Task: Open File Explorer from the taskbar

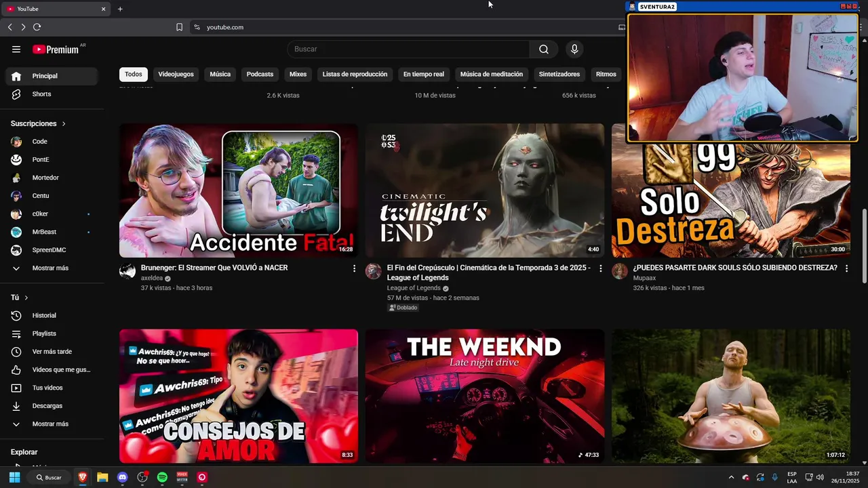Action: [102, 477]
